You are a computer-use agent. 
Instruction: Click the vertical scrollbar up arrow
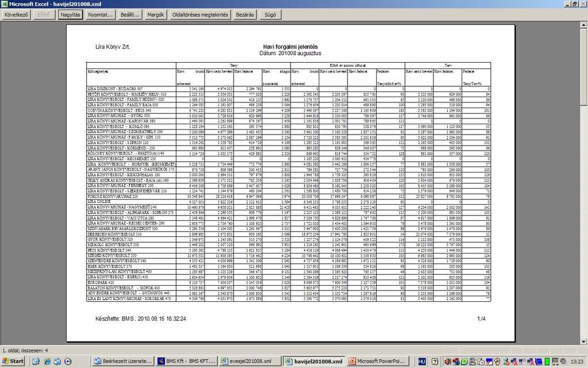pyautogui.click(x=583, y=25)
